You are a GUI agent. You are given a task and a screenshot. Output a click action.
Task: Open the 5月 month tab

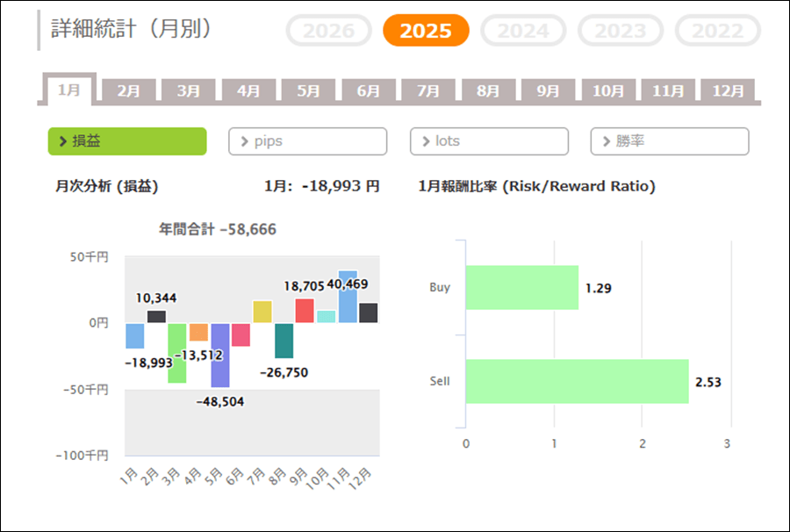(308, 90)
